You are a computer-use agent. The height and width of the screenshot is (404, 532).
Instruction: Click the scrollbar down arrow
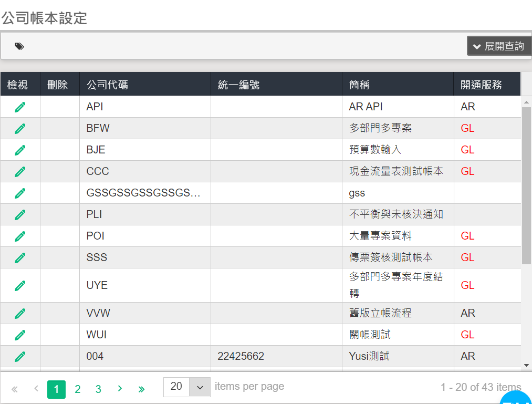pyautogui.click(x=527, y=365)
